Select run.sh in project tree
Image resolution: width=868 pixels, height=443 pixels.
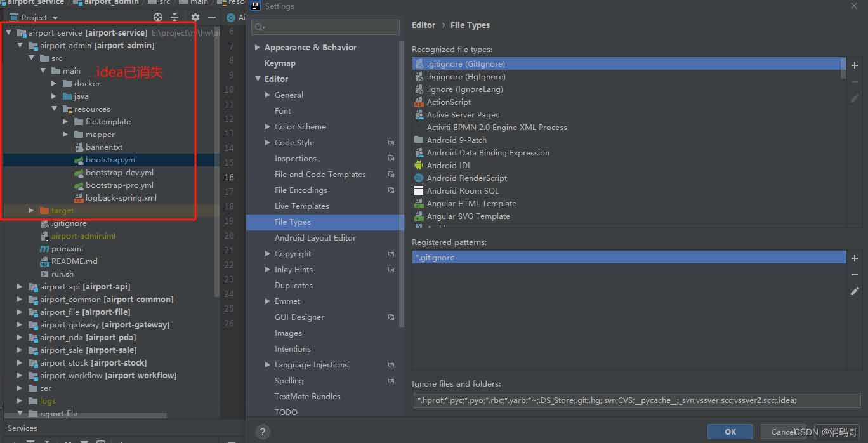(62, 274)
